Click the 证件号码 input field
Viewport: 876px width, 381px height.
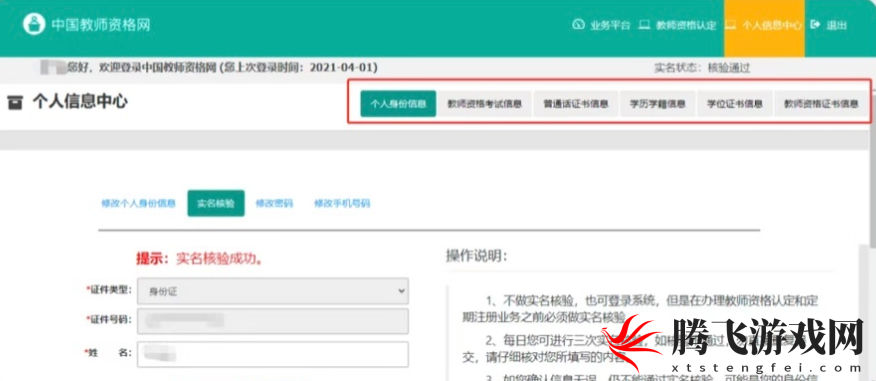pos(273,321)
